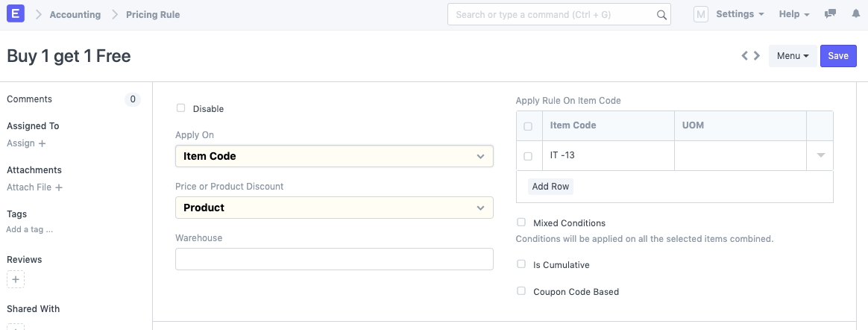Go to next record with right arrow
This screenshot has height=330, width=868.
[757, 56]
